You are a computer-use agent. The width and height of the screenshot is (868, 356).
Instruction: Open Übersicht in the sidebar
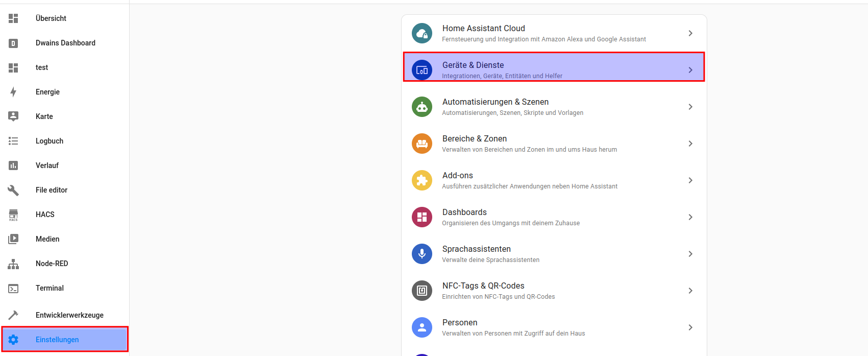(x=51, y=18)
